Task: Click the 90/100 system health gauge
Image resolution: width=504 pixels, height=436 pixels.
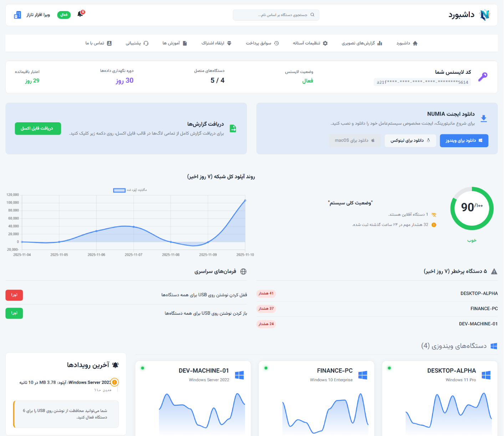Action: point(472,209)
